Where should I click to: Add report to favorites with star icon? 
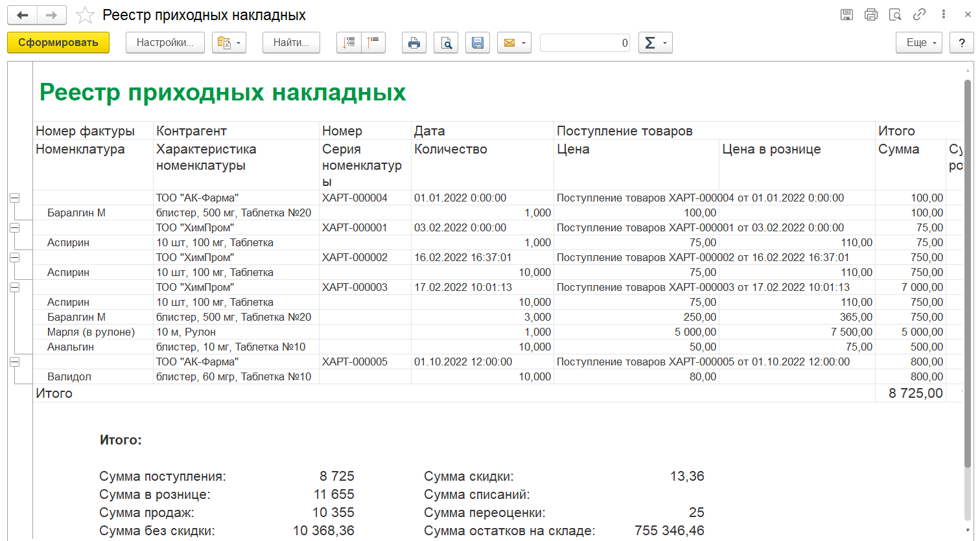tap(85, 15)
